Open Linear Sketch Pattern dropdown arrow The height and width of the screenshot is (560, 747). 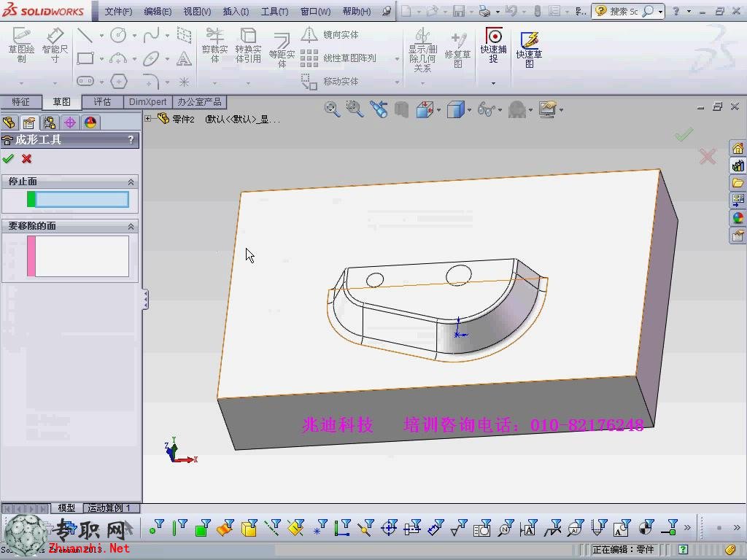(x=397, y=59)
